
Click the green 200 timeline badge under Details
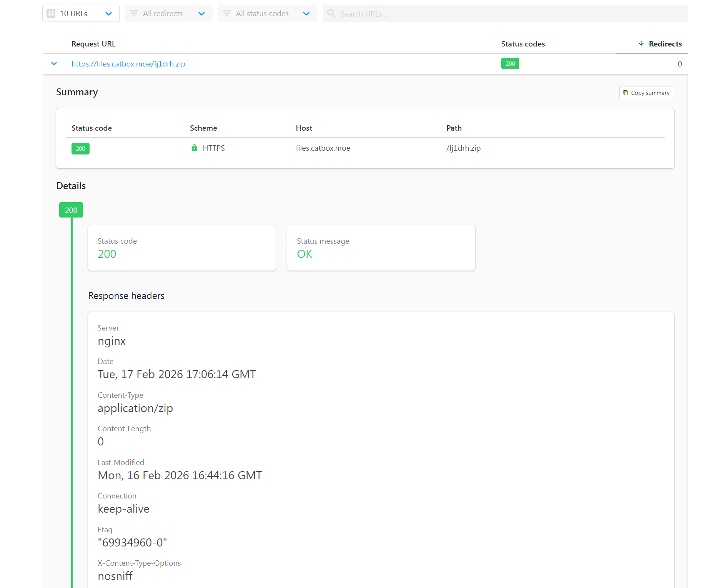point(71,210)
